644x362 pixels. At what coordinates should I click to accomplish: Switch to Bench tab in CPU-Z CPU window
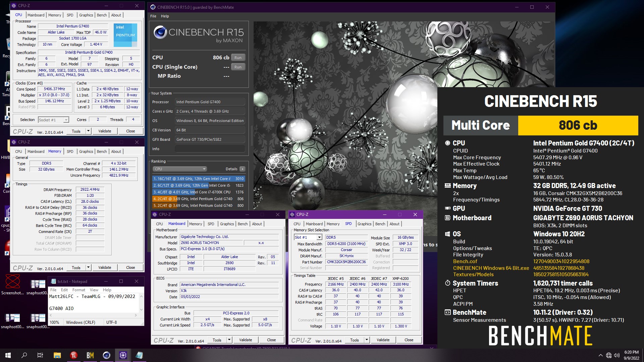(102, 15)
